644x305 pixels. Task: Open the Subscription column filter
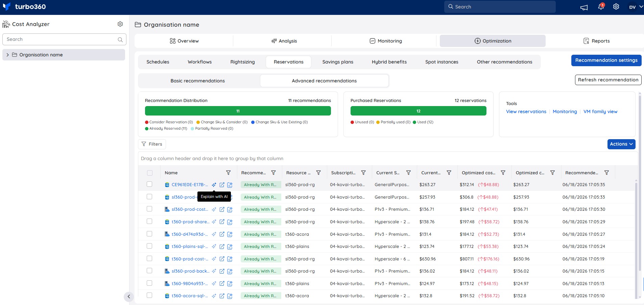pos(363,173)
